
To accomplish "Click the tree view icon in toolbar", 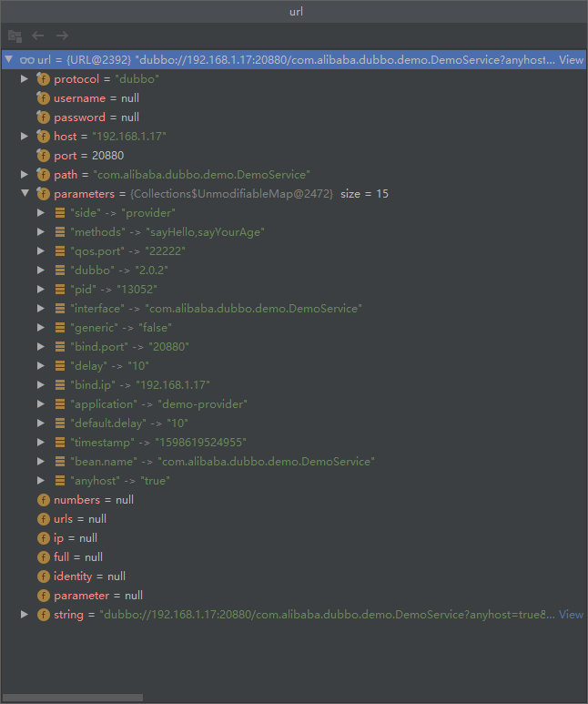I will (15, 36).
